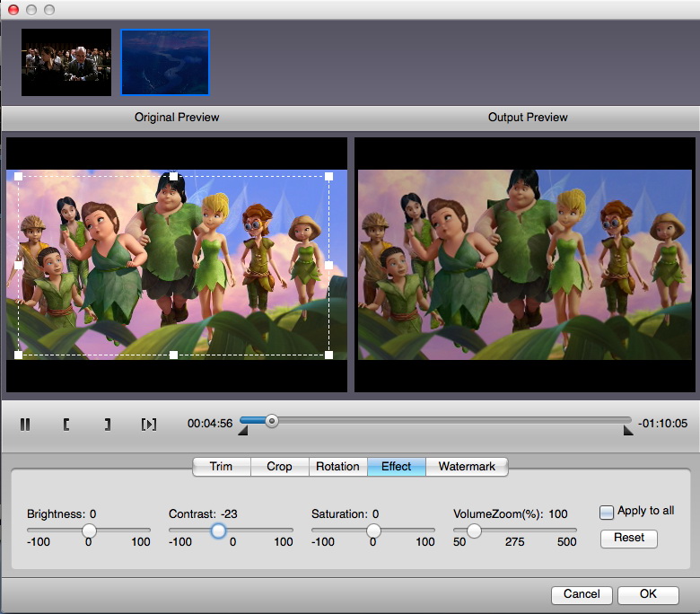
Task: Click the top-center crop handle
Action: (x=174, y=176)
